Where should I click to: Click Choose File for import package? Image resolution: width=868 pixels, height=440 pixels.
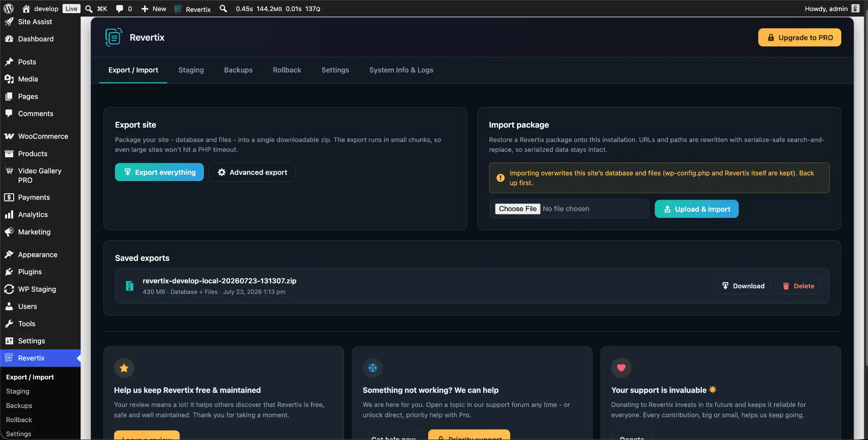point(517,209)
